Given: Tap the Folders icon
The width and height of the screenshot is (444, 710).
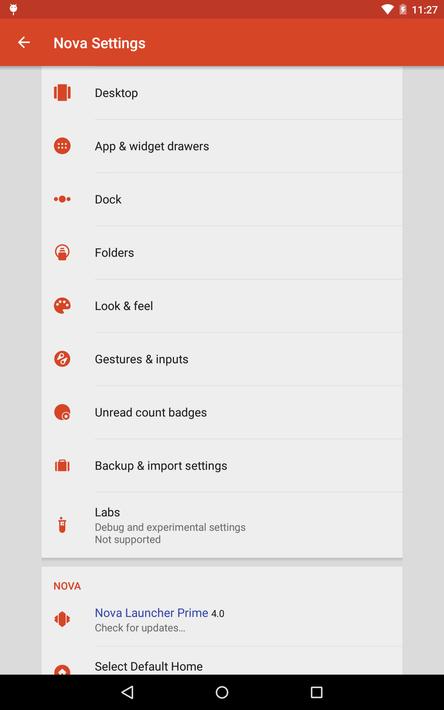Looking at the screenshot, I should (x=62, y=252).
